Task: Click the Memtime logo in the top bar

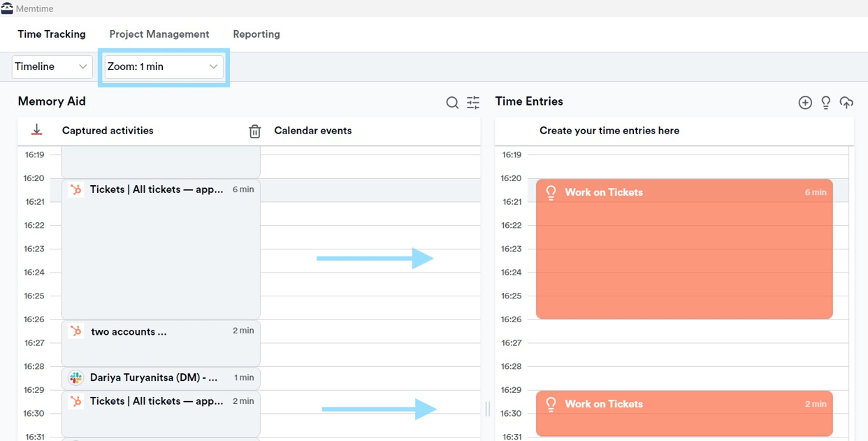Action: [x=8, y=8]
